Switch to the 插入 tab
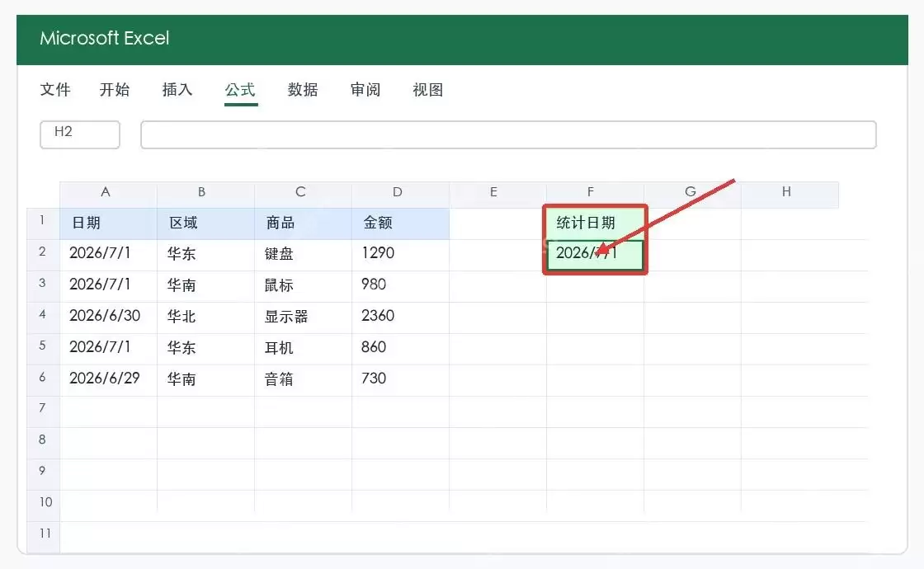This screenshot has width=924, height=569. click(x=177, y=90)
